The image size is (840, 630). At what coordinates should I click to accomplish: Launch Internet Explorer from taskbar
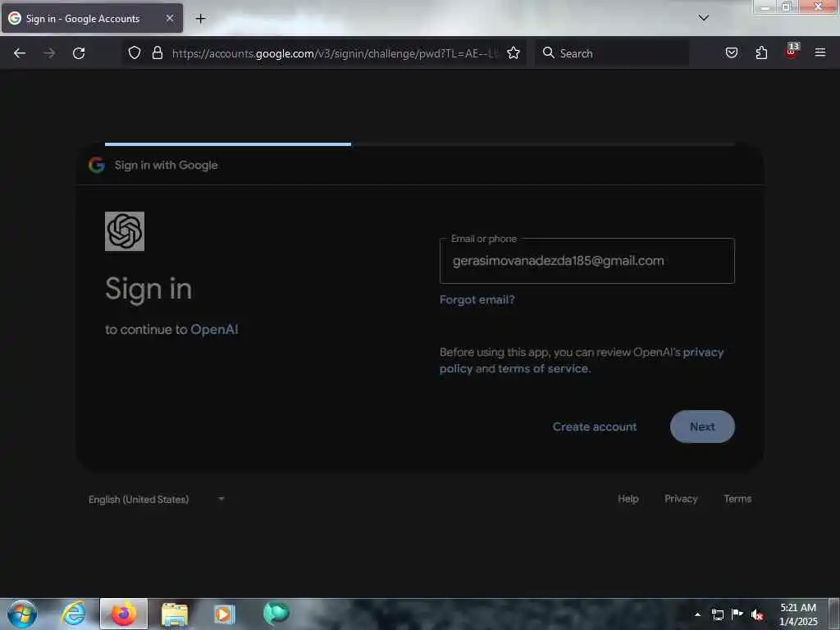pyautogui.click(x=74, y=614)
